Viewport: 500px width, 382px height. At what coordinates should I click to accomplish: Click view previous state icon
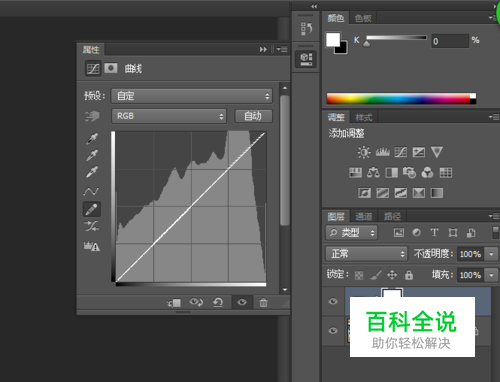point(196,302)
